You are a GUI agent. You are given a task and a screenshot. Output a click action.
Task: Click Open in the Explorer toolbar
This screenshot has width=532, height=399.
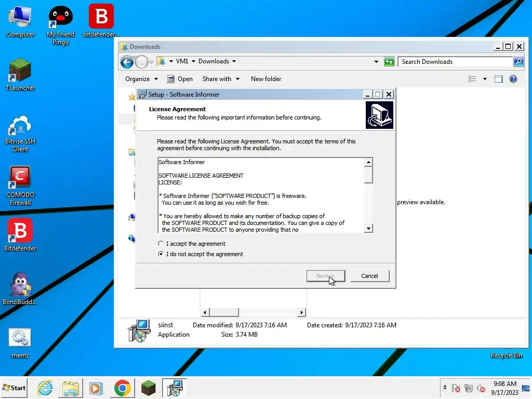coord(180,79)
